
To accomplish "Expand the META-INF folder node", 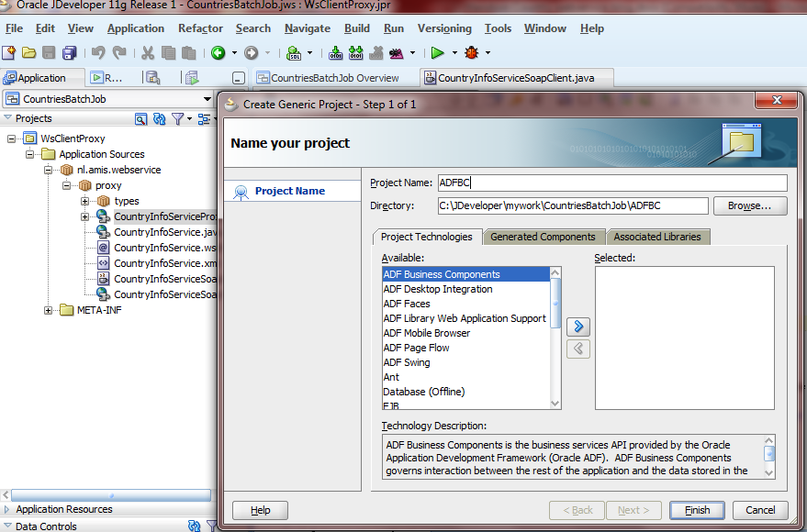I will (x=49, y=310).
